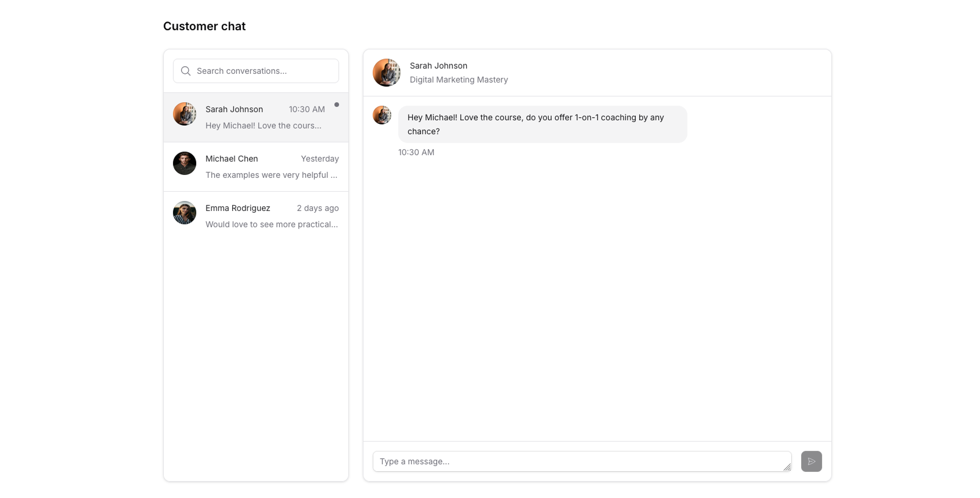Click Sarah Johnson's name in chat header
This screenshot has width=980, height=498.
(438, 66)
